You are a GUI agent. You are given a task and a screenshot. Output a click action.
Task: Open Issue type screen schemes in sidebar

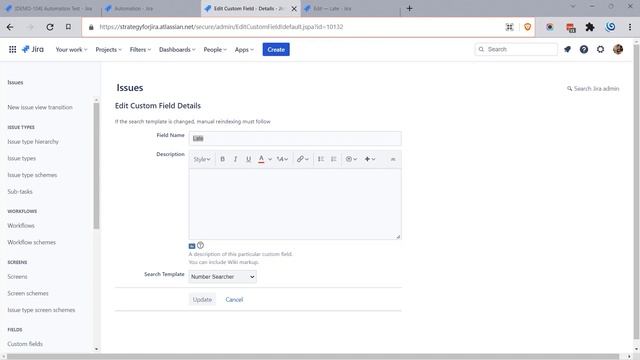(x=41, y=310)
